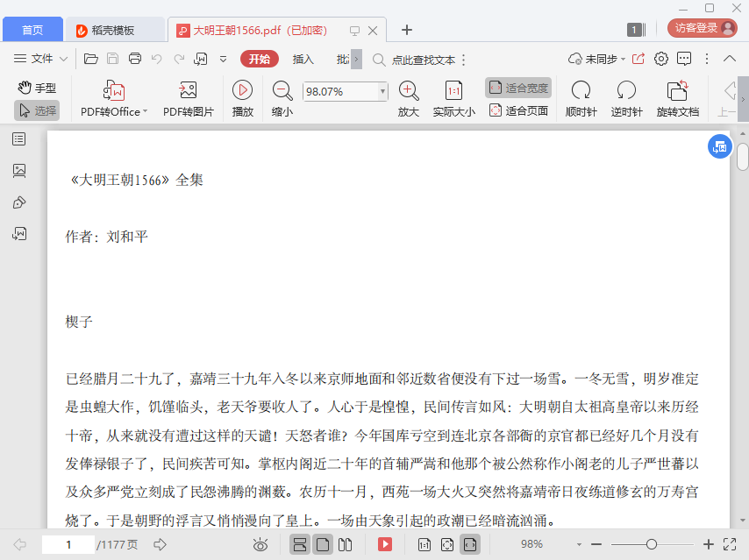
Task: Open a new tab with plus button
Action: tap(406, 30)
